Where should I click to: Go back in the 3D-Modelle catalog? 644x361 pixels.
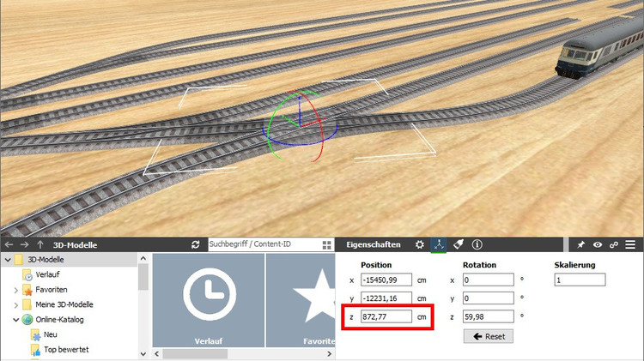(x=9, y=245)
